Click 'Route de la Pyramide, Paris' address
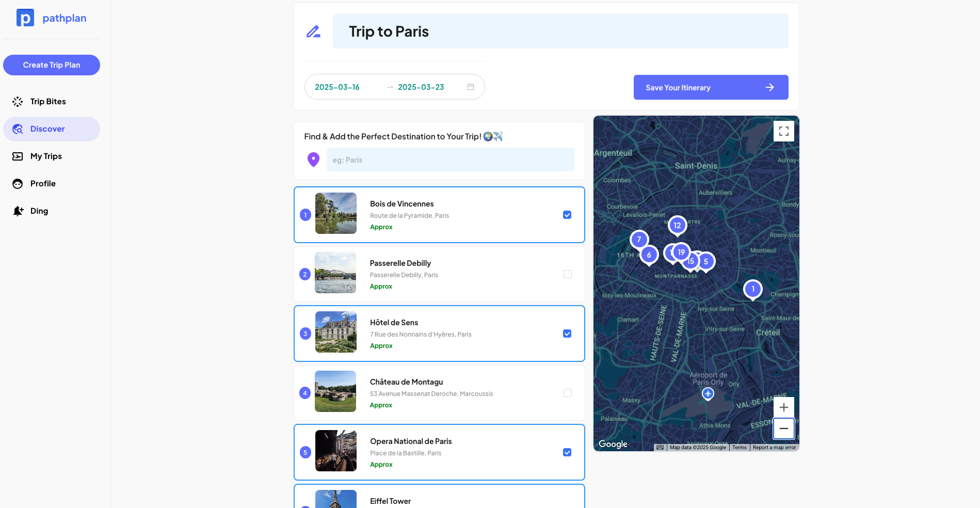This screenshot has height=508, width=980. [x=410, y=216]
